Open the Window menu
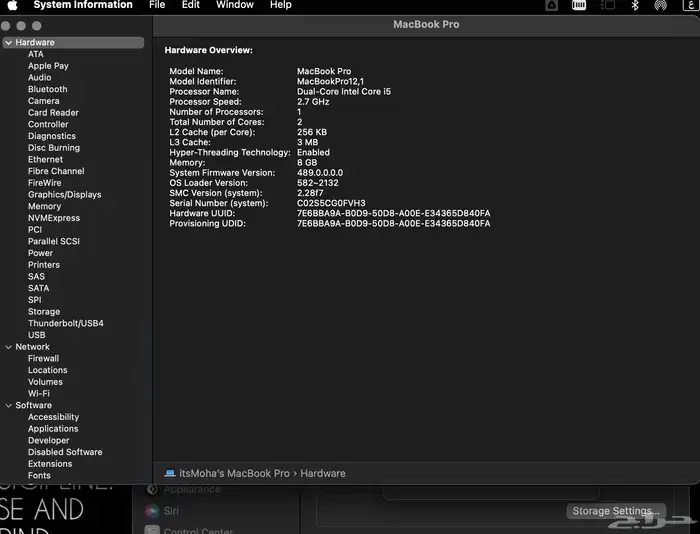This screenshot has height=534, width=700. click(235, 5)
